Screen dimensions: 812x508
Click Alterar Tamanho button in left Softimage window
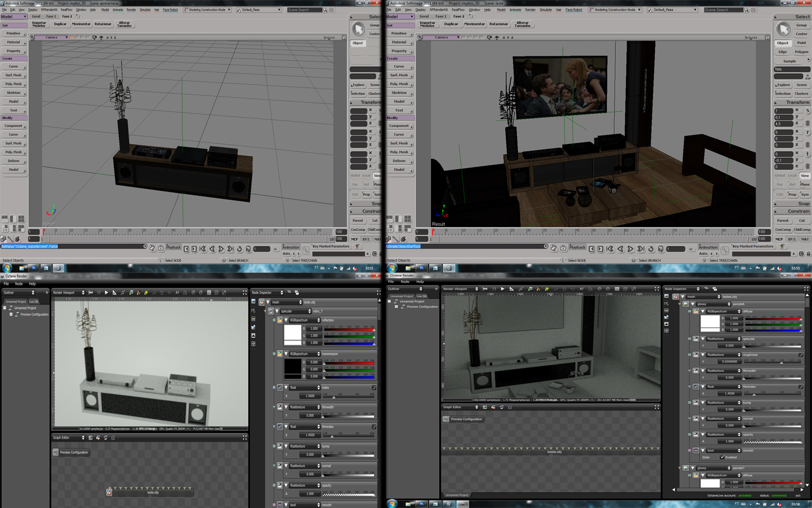124,24
